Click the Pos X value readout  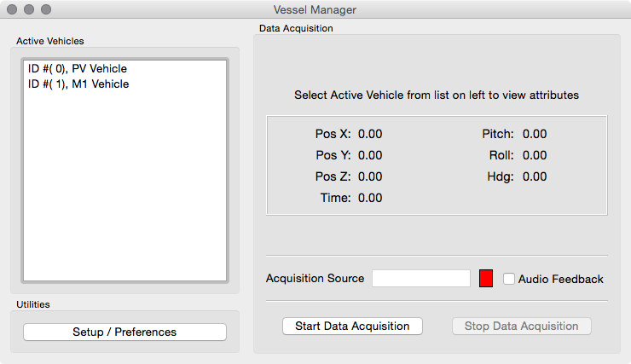370,134
